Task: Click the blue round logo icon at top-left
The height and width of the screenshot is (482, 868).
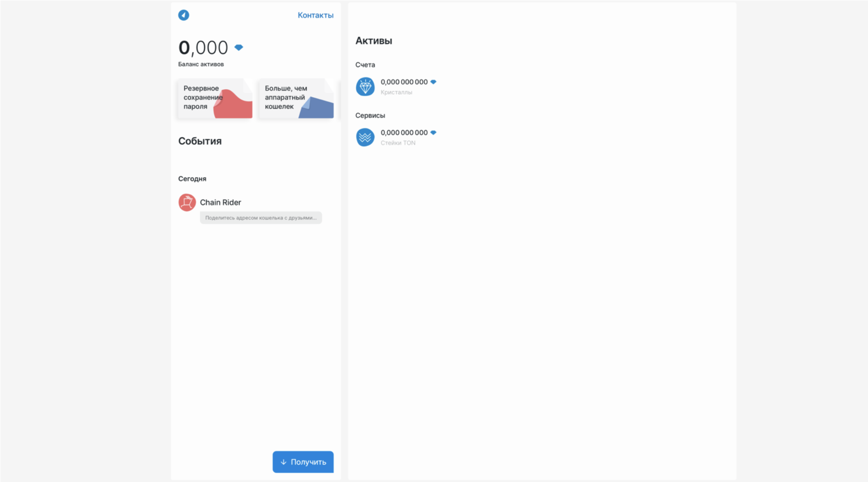Action: [x=184, y=15]
